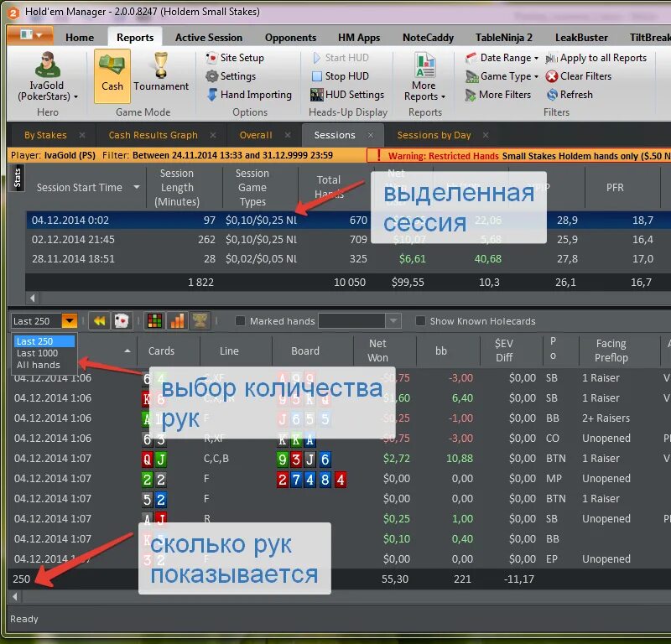Sort hands by Facing Preflop column
The height and width of the screenshot is (644, 671).
(x=611, y=351)
